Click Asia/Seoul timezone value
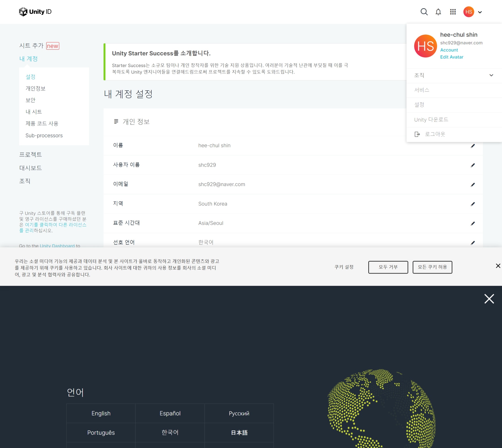Screen dimensions: 502x448 [211, 223]
